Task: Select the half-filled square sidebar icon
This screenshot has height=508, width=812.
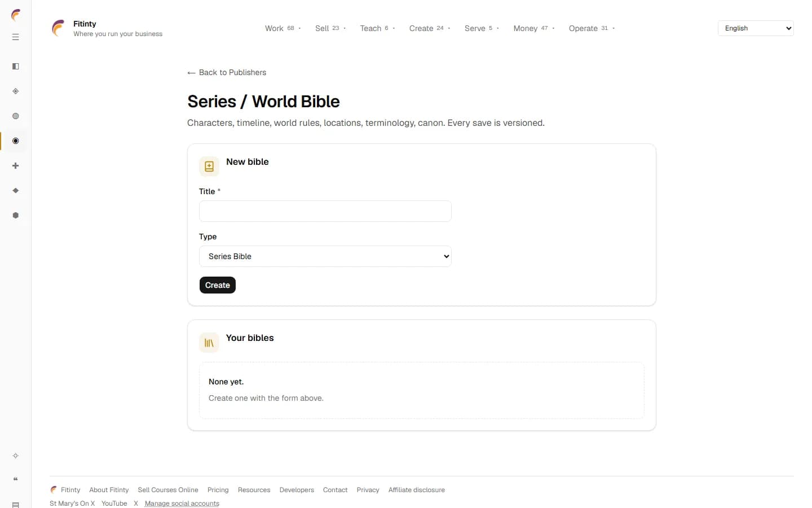Action: click(16, 67)
